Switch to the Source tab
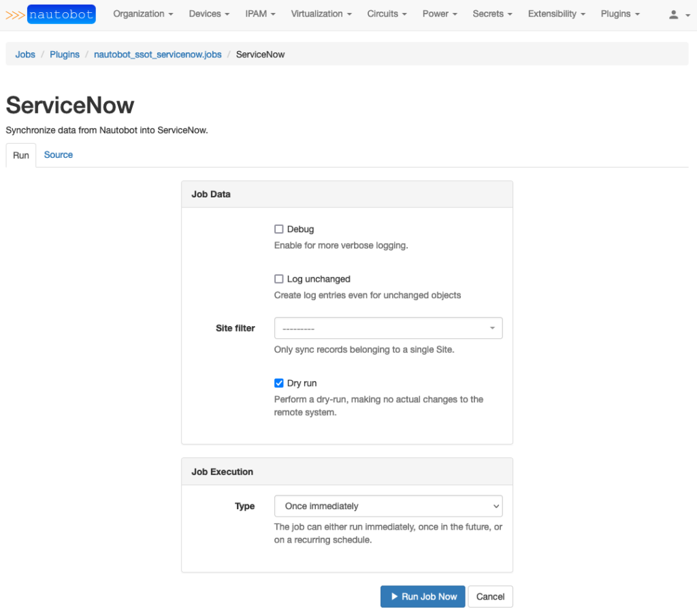This screenshot has width=697, height=616. click(x=59, y=155)
